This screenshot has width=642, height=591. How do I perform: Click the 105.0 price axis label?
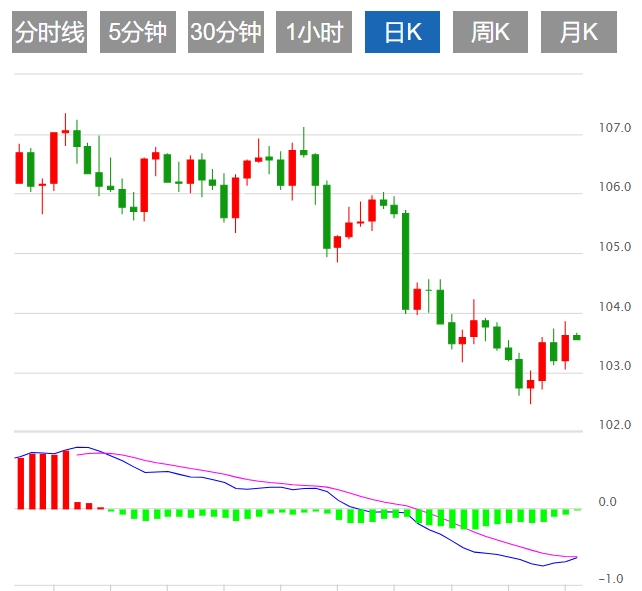pyautogui.click(x=614, y=247)
